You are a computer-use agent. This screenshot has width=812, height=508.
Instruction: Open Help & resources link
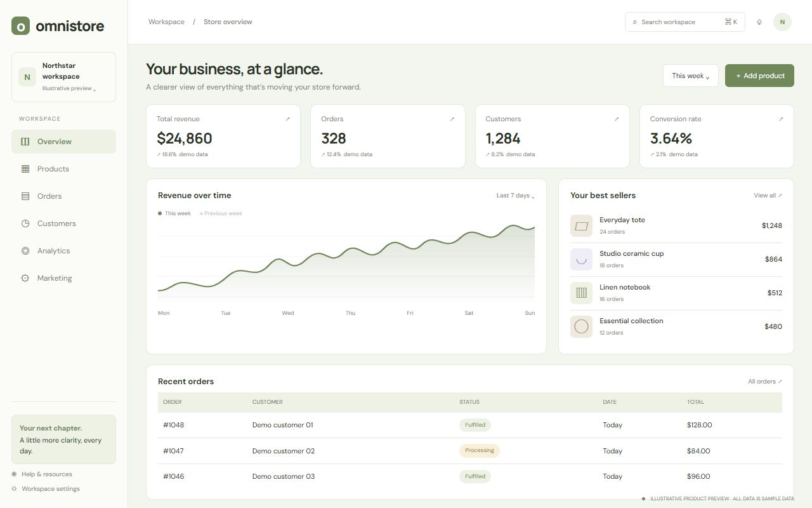pos(42,474)
